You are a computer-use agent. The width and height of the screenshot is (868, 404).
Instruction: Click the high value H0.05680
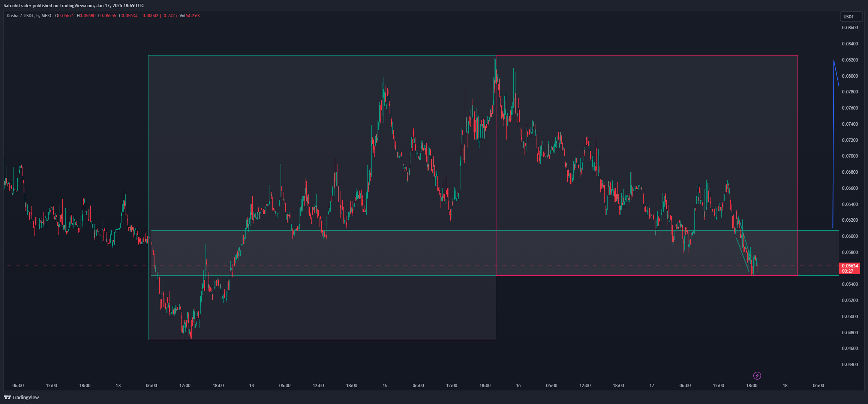coord(86,16)
